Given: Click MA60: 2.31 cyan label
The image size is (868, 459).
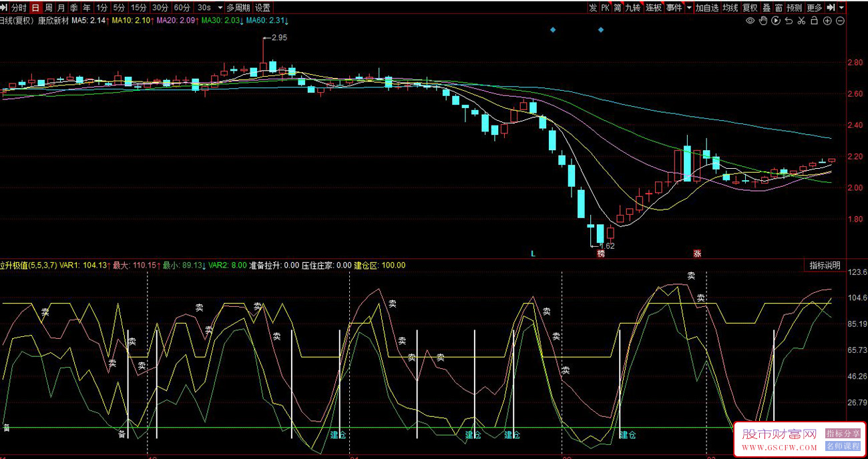Looking at the screenshot, I should 267,21.
